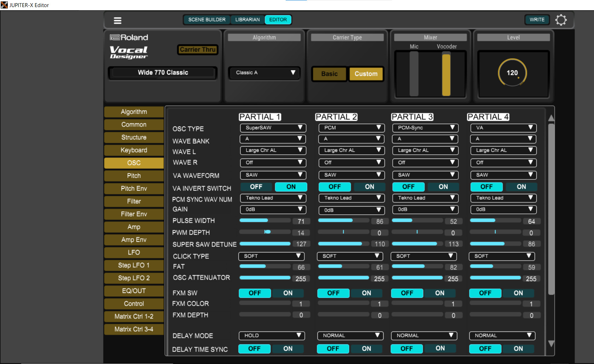Click the Vocoder mixer fader
The height and width of the screenshot is (364, 594).
446,74
